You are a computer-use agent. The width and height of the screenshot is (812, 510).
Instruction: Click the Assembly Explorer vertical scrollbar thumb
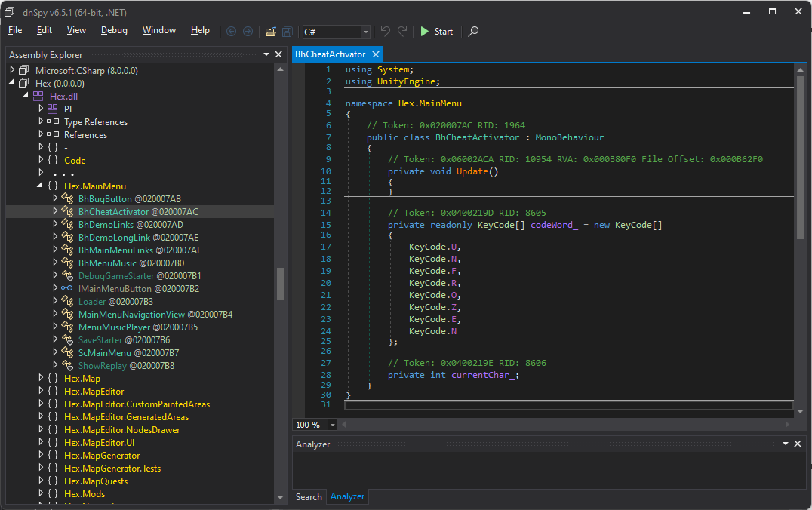pos(281,283)
